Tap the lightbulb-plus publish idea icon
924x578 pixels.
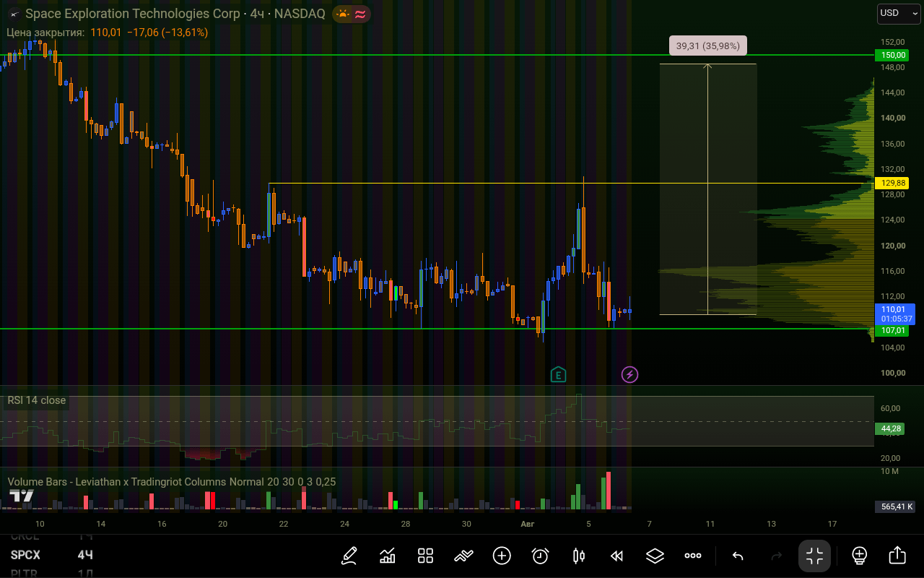tap(859, 556)
